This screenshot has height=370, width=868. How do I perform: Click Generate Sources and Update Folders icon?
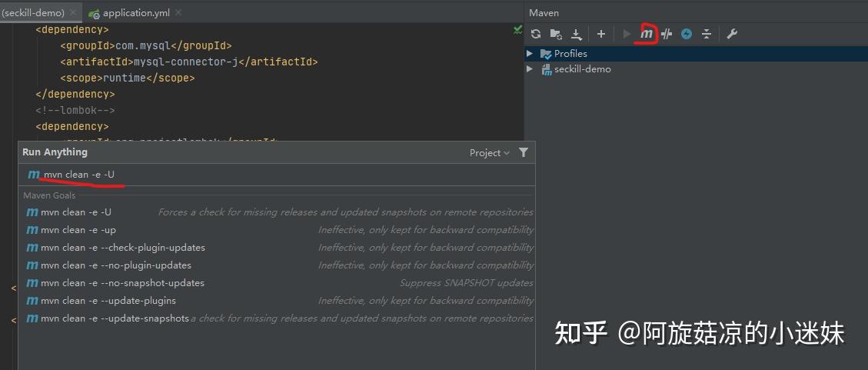[556, 34]
